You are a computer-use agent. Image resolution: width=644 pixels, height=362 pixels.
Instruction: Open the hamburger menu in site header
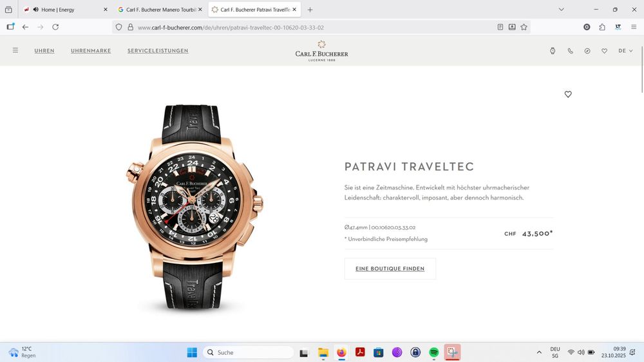[15, 50]
